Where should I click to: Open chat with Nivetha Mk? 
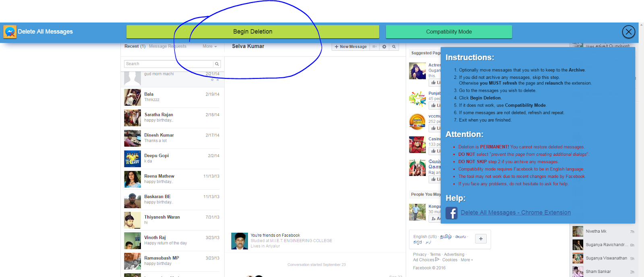pos(604,232)
